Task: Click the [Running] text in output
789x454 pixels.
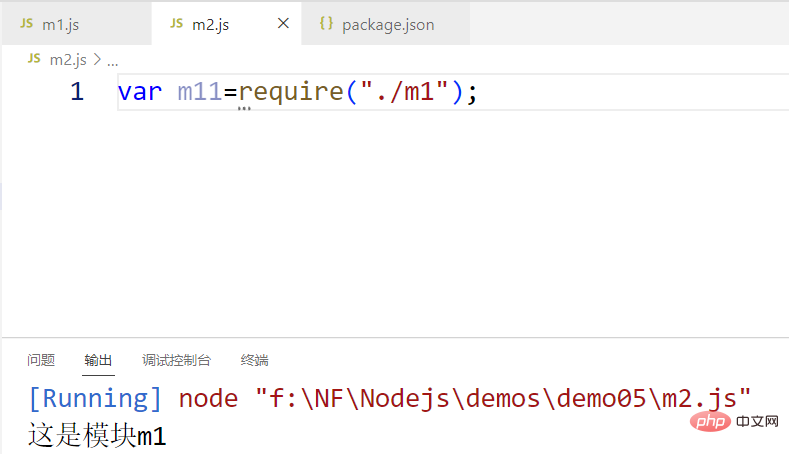Action: pos(95,399)
